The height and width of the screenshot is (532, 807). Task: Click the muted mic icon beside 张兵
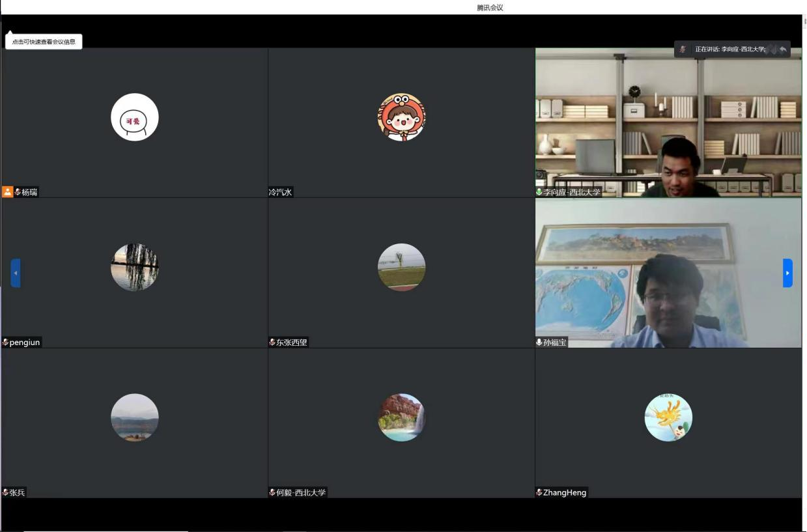tap(5, 492)
